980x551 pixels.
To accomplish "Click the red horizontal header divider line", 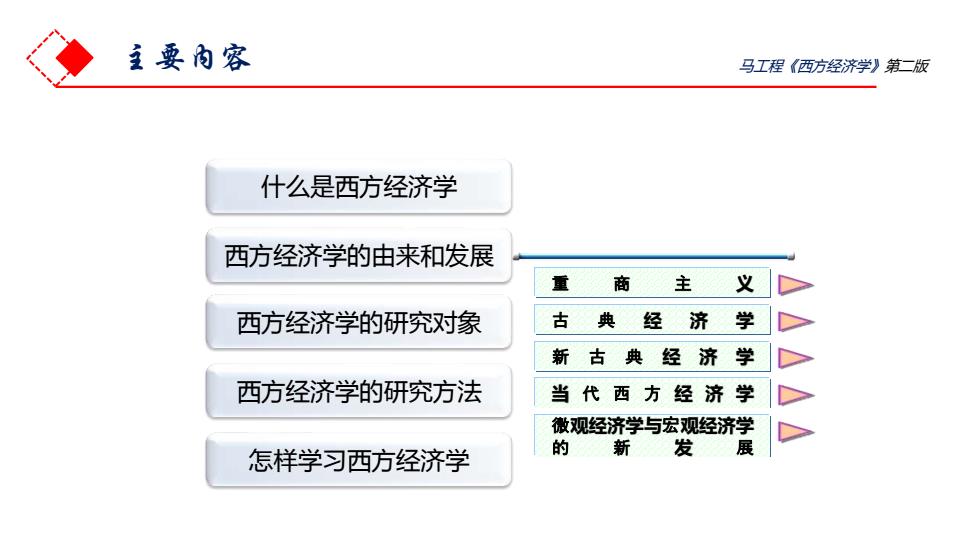I will [466, 87].
